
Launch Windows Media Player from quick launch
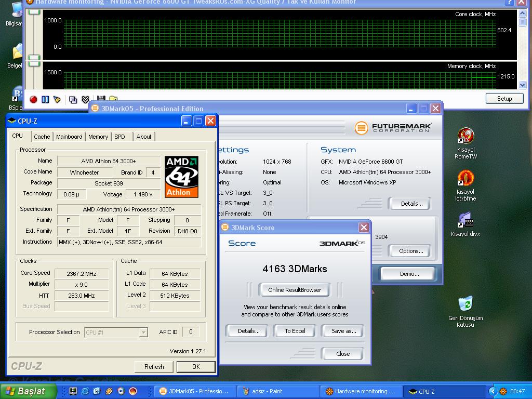[x=121, y=391]
